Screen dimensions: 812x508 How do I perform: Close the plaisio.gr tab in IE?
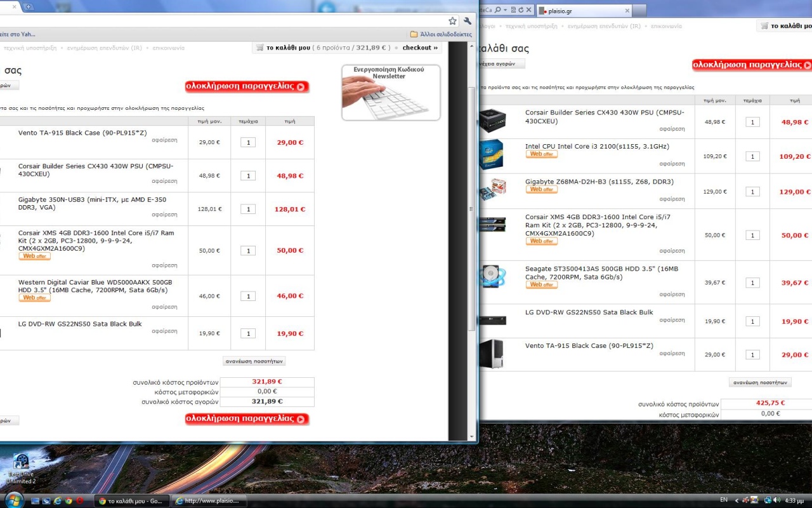click(627, 11)
